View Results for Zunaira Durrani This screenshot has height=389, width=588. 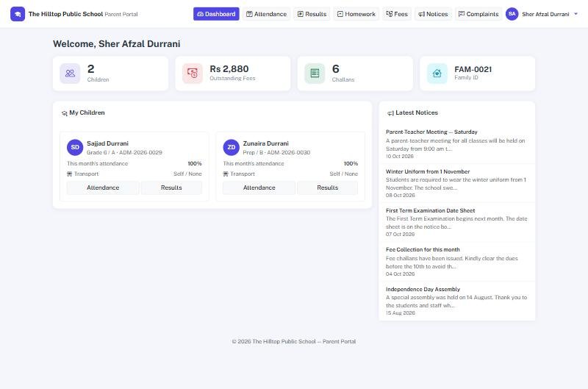click(327, 188)
